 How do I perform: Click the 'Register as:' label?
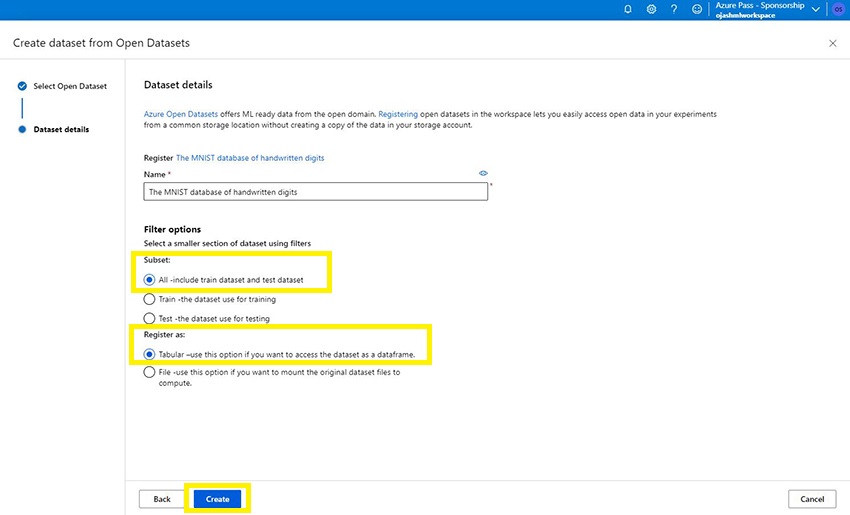[164, 334]
